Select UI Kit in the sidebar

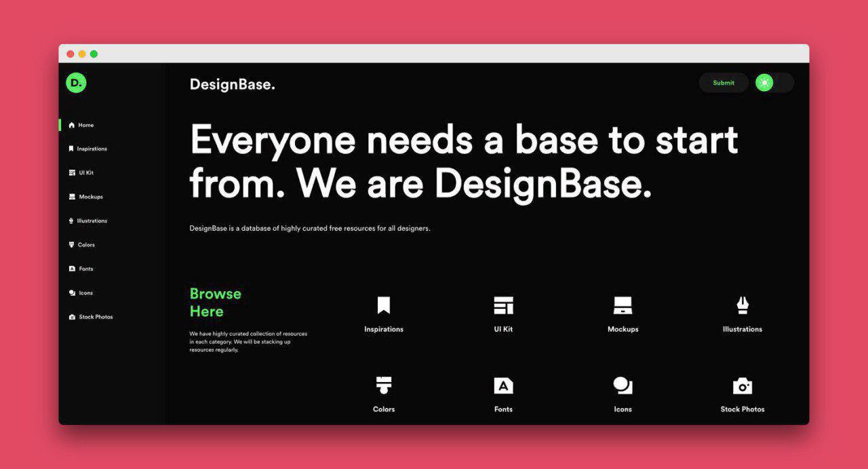pos(81,172)
